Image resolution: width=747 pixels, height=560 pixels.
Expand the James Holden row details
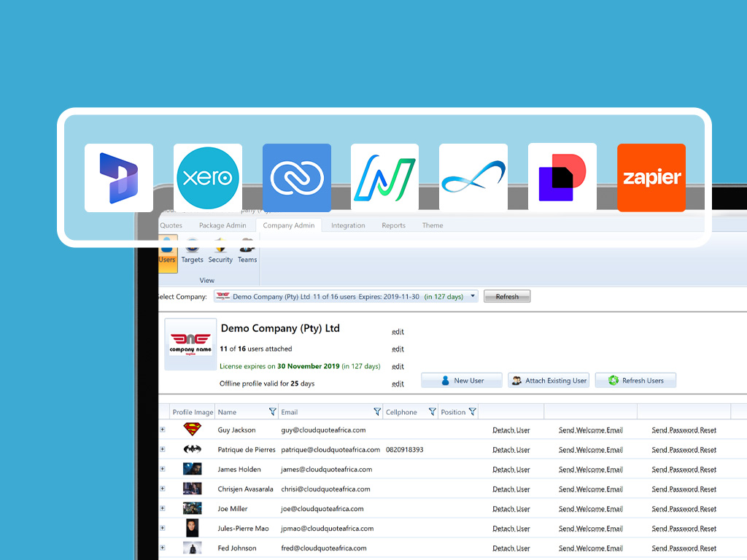(163, 470)
